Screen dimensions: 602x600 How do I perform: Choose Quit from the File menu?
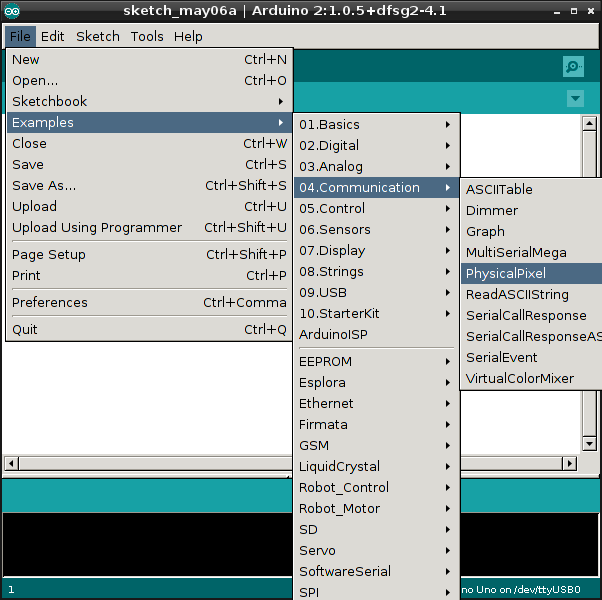[x=149, y=329]
